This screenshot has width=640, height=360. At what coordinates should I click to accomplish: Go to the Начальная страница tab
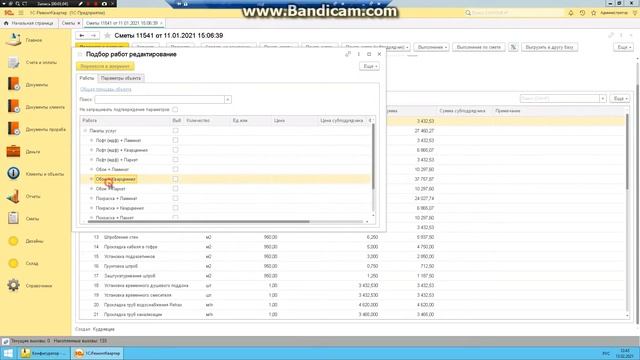tap(29, 23)
